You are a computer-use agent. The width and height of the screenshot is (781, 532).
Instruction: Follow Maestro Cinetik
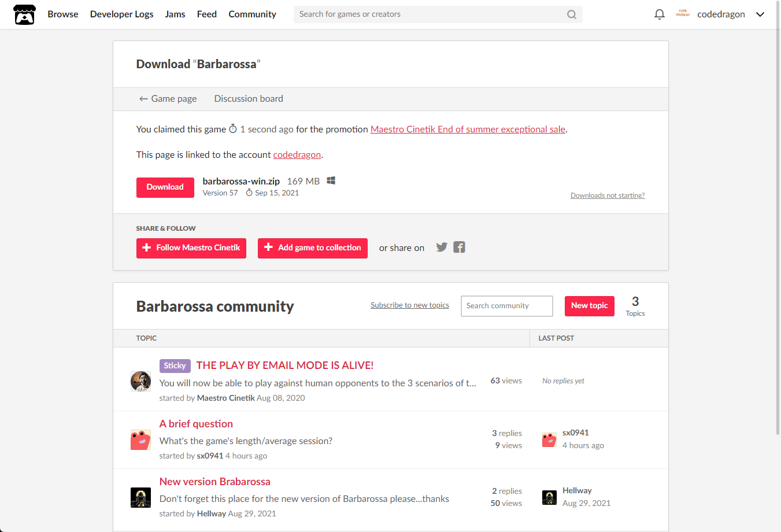[191, 248]
